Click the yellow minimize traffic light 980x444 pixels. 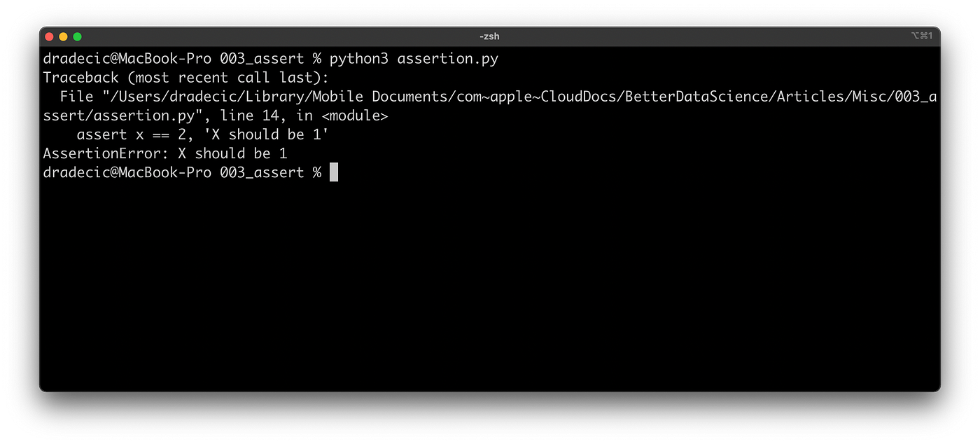[63, 35]
